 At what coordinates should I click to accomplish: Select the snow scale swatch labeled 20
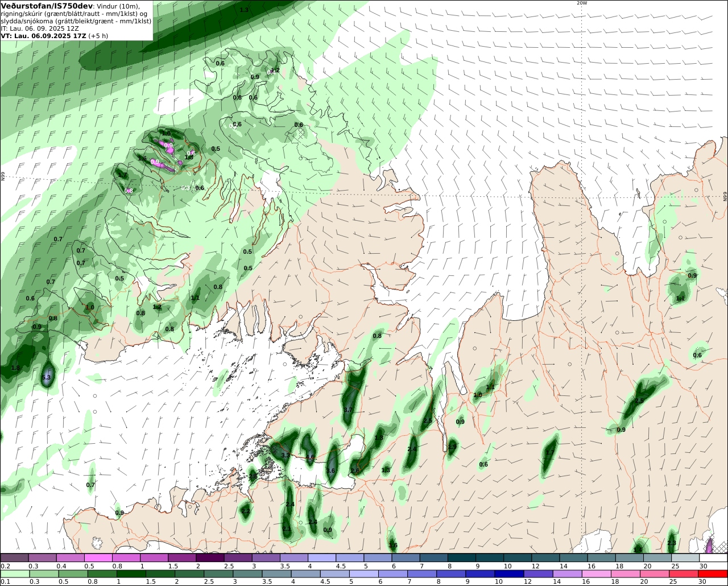(657, 558)
